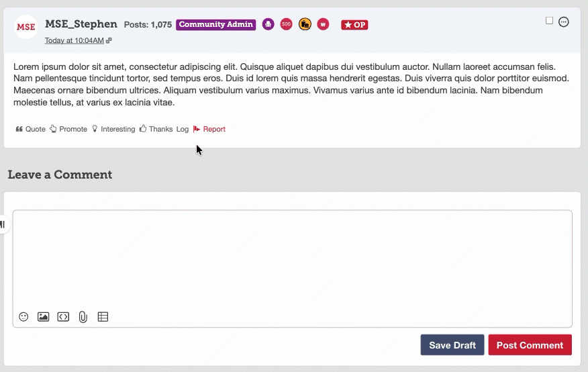Click the orange badge icon beside username
588x372 pixels.
click(x=305, y=25)
